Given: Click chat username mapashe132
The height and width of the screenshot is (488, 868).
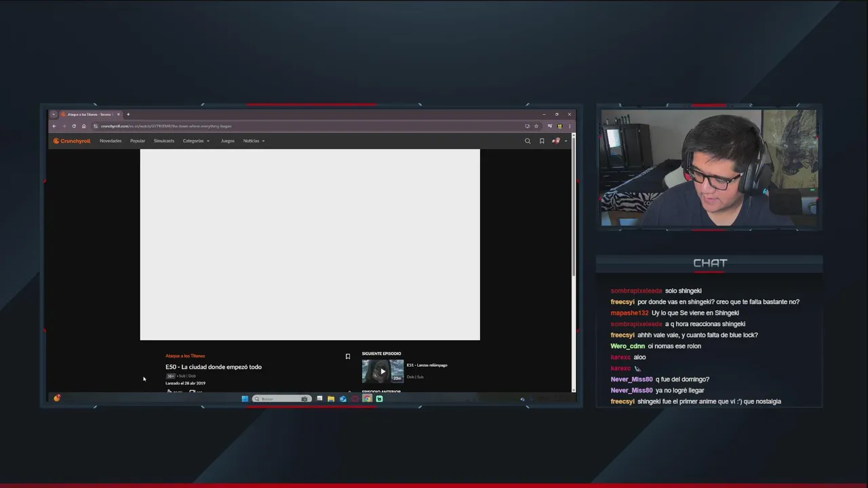Looking at the screenshot, I should (x=629, y=313).
